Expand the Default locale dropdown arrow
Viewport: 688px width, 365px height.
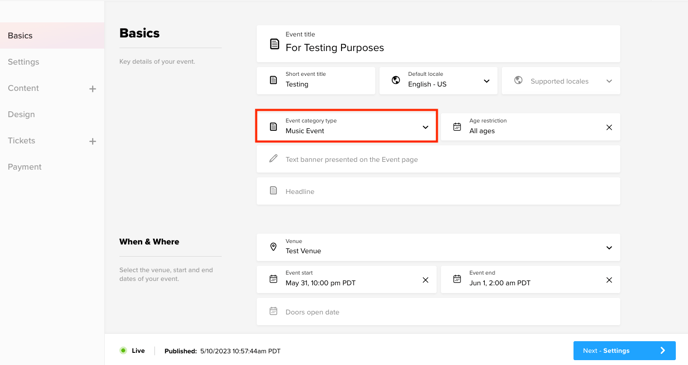click(487, 81)
